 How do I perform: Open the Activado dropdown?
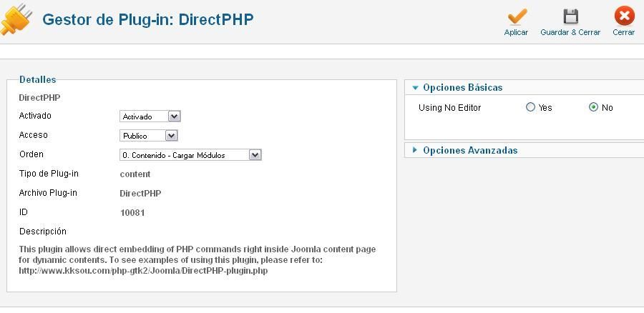(x=150, y=116)
